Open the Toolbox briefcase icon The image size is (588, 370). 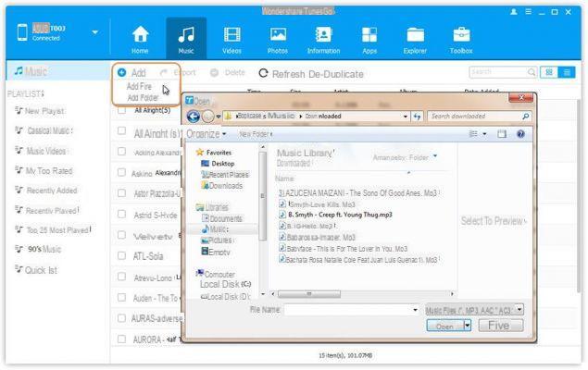coord(461,35)
